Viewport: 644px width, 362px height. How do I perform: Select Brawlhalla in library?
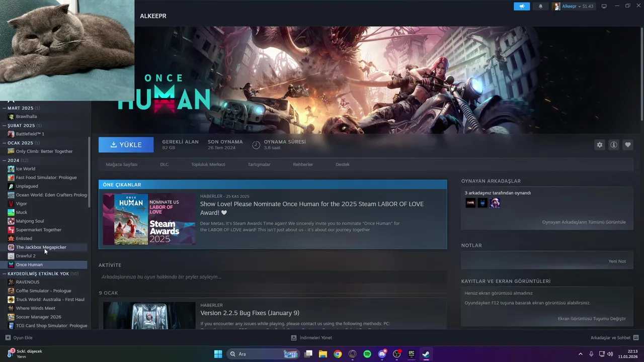click(44, 117)
